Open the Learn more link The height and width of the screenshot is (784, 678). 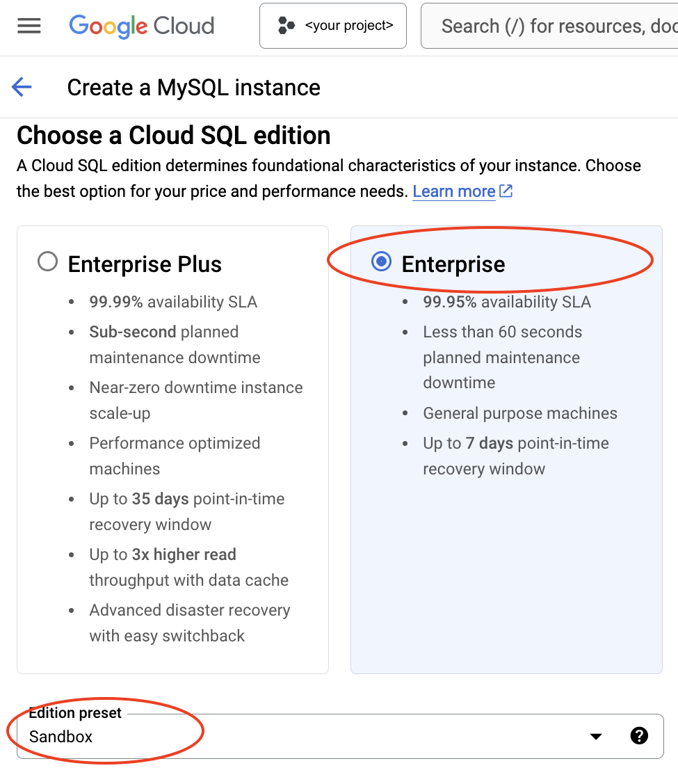(453, 191)
